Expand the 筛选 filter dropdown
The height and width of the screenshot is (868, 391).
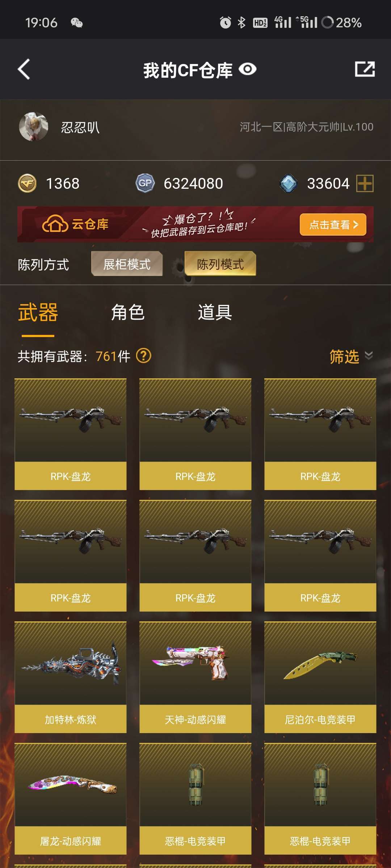click(351, 357)
